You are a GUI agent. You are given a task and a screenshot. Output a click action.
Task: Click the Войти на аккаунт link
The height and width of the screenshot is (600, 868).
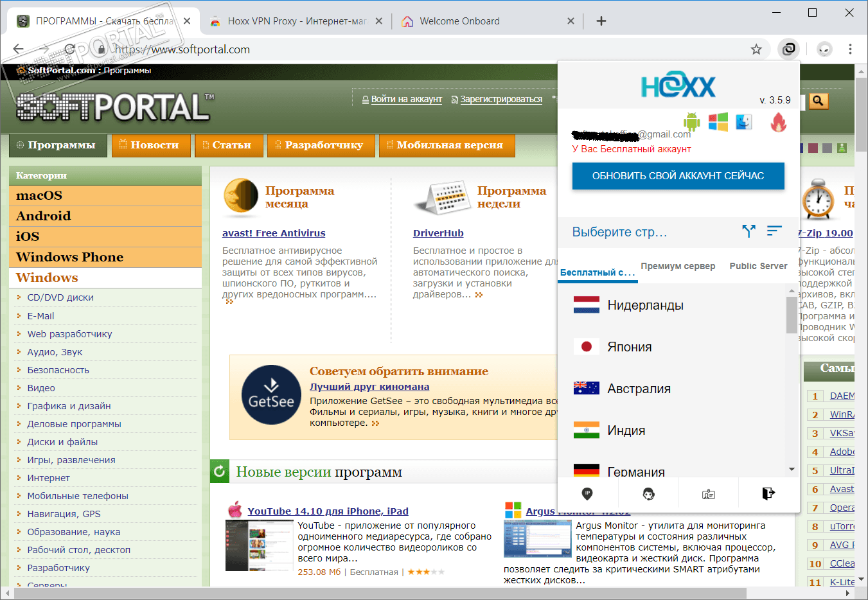406,99
